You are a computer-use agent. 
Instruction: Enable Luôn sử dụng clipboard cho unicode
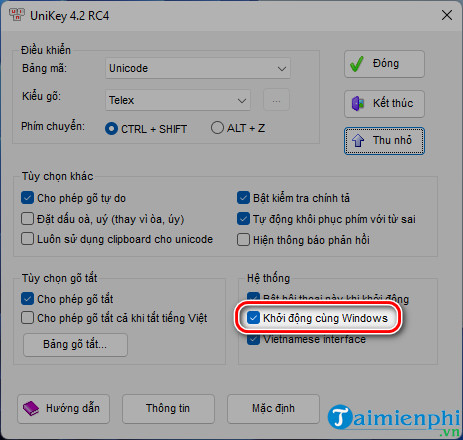click(x=27, y=239)
